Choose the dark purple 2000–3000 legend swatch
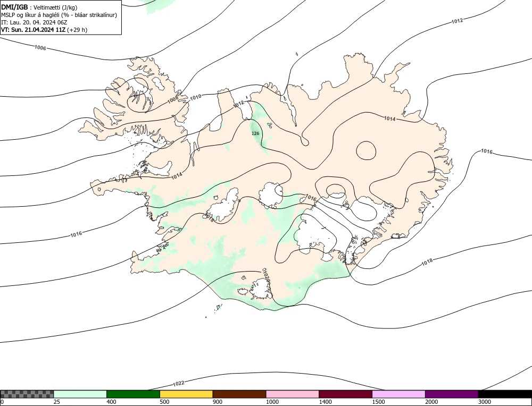Screen dimensions: 532x406 point(452,394)
